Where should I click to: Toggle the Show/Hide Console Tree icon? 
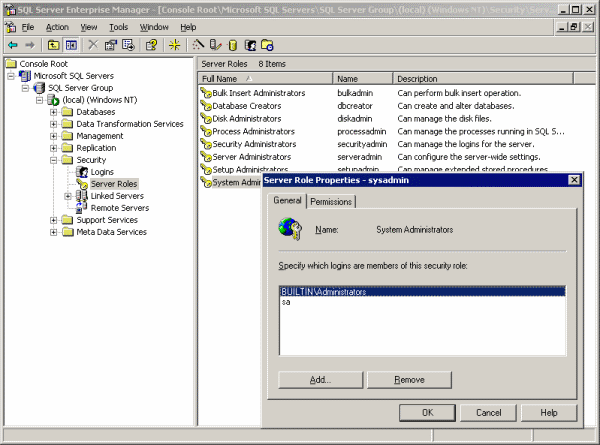[x=71, y=45]
